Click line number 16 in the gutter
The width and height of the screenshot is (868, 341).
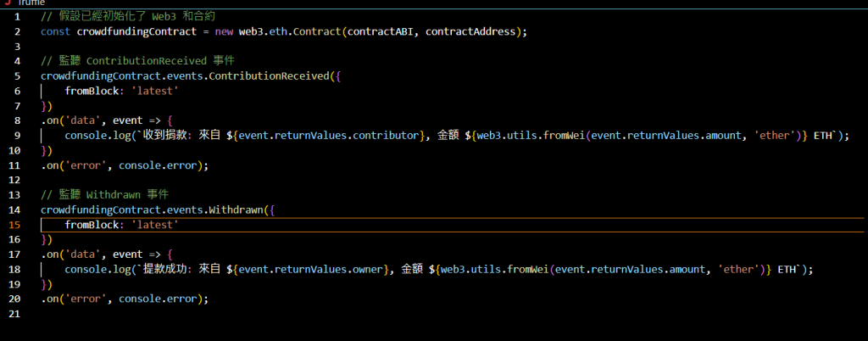coord(15,240)
